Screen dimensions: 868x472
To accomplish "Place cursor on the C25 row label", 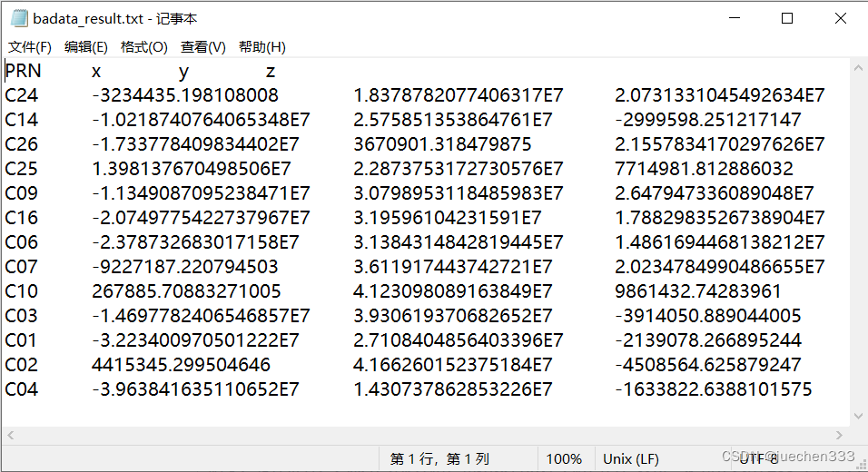I will (22, 168).
